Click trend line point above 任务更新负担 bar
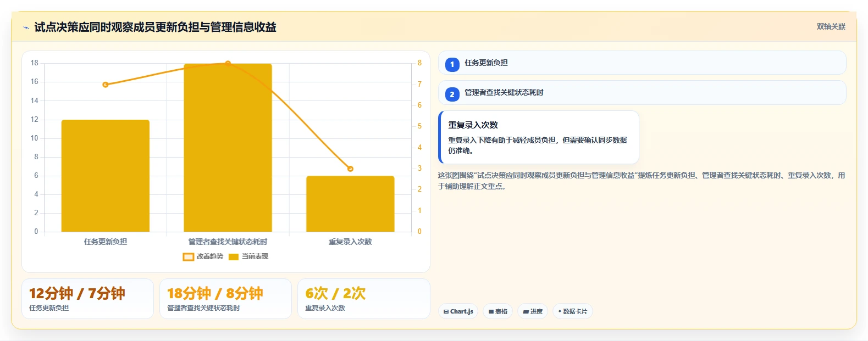 tap(106, 85)
